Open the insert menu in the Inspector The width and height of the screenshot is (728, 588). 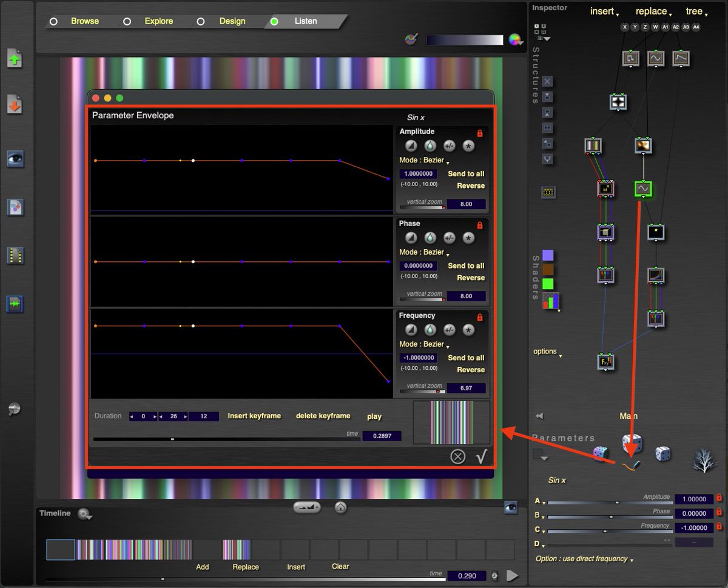tap(605, 12)
